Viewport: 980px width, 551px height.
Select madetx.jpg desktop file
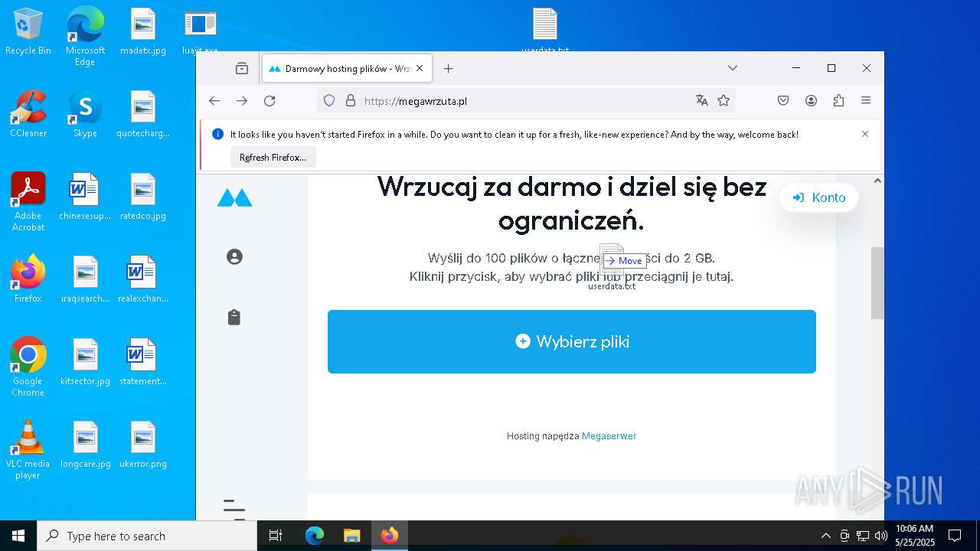click(143, 32)
